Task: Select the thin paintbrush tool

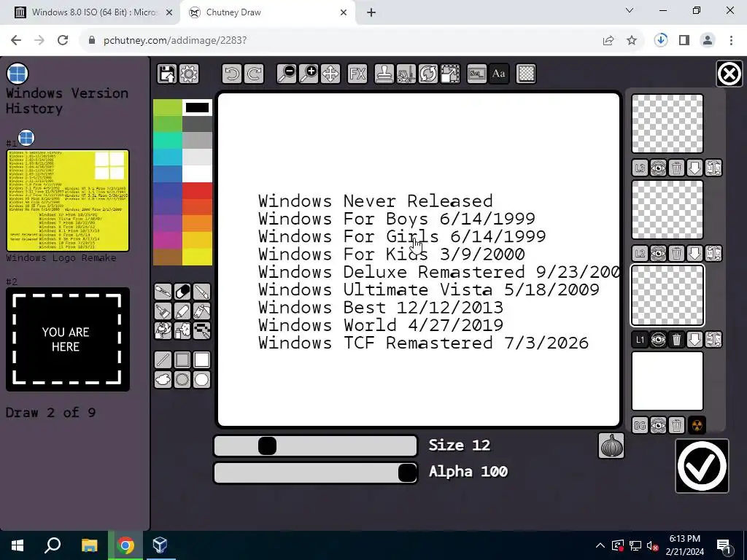Action: 202,292
